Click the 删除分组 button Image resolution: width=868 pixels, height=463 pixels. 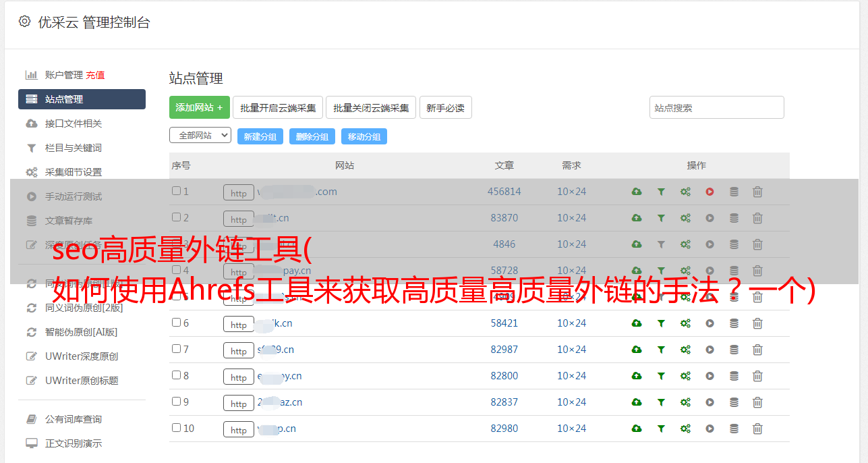point(312,136)
